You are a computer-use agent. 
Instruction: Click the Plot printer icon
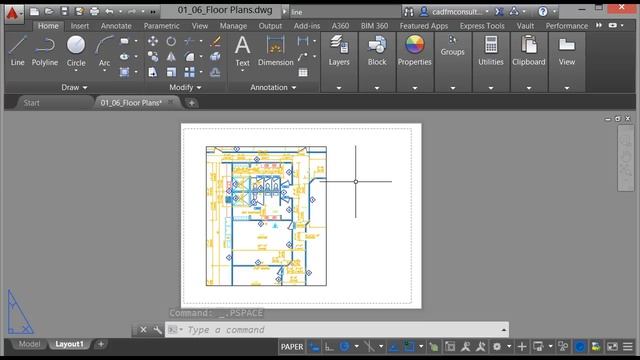point(94,11)
